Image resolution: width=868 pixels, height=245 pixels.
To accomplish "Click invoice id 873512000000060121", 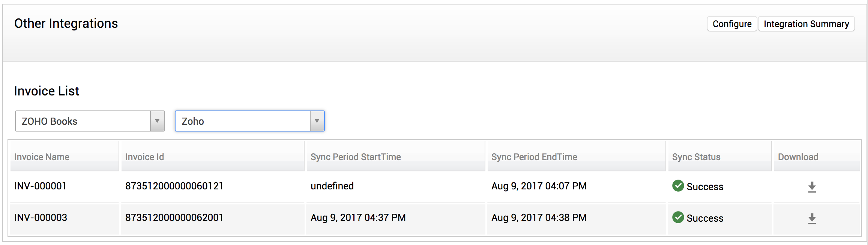I will coord(174,186).
